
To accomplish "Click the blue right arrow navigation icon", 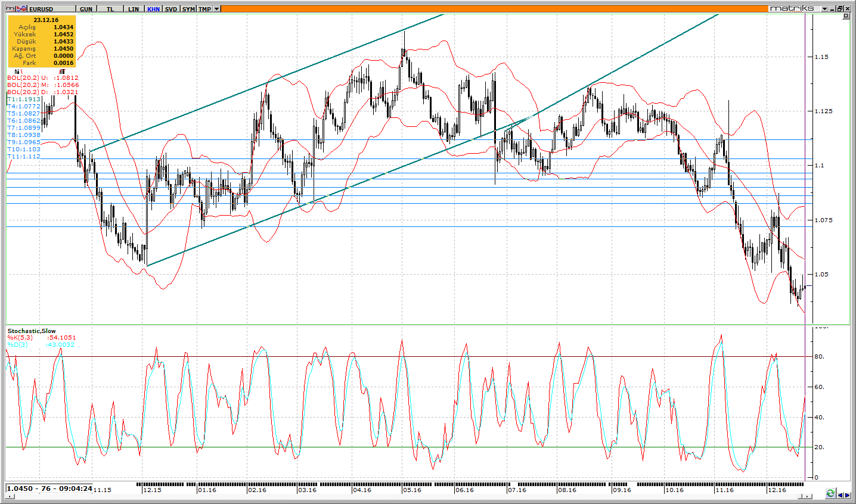I will click(x=848, y=494).
